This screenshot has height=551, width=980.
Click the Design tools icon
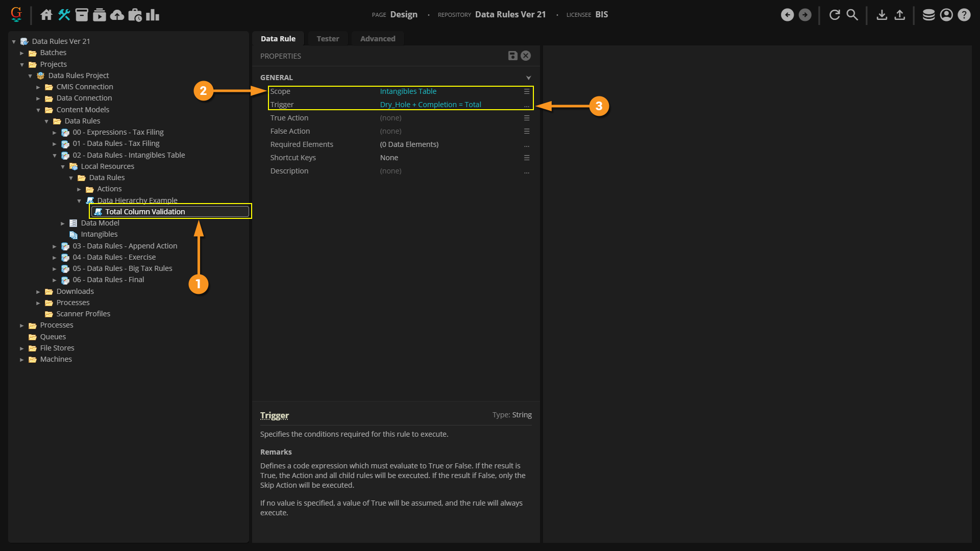pos(64,15)
